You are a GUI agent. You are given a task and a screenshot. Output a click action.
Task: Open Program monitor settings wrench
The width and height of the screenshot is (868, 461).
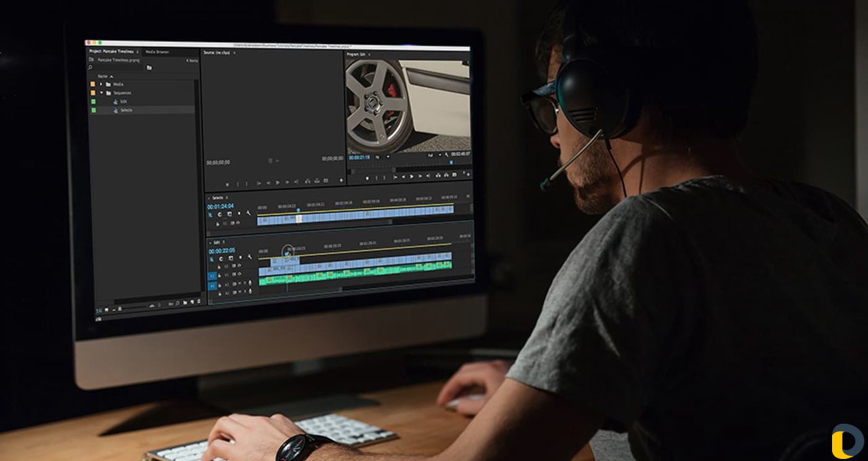tap(446, 155)
